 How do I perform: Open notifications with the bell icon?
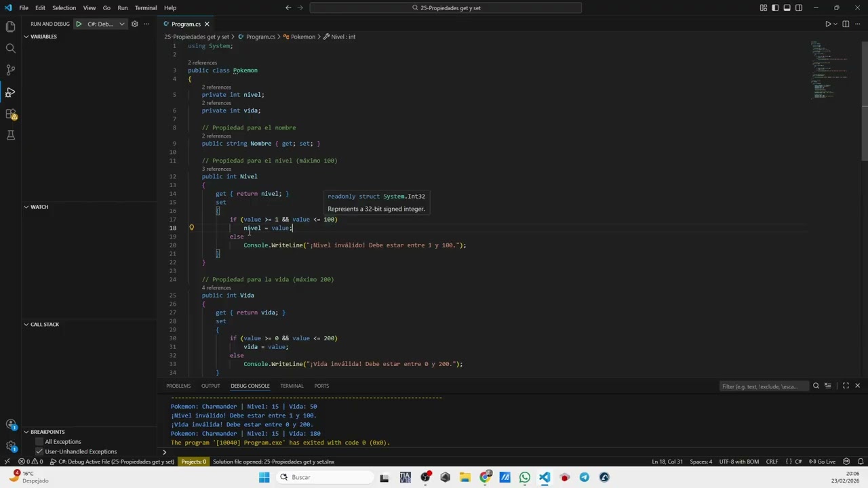click(x=861, y=462)
